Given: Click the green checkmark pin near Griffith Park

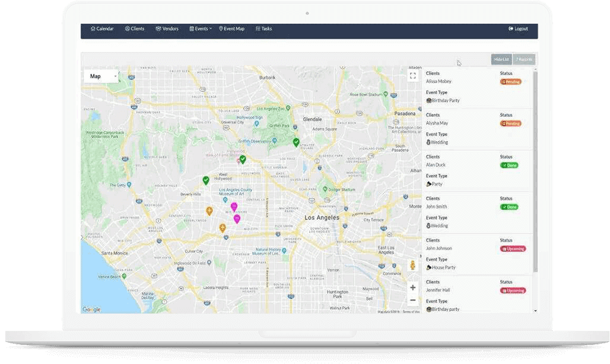Looking at the screenshot, I should pos(296,142).
